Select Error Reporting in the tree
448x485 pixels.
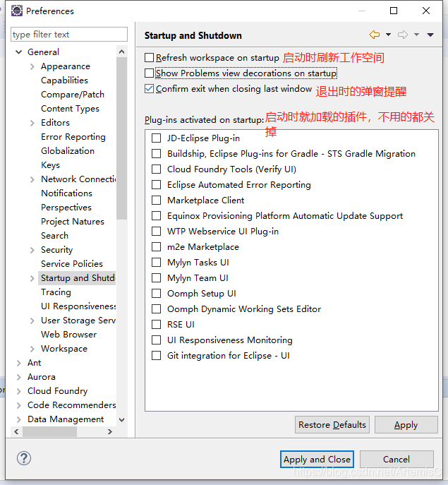click(x=73, y=137)
